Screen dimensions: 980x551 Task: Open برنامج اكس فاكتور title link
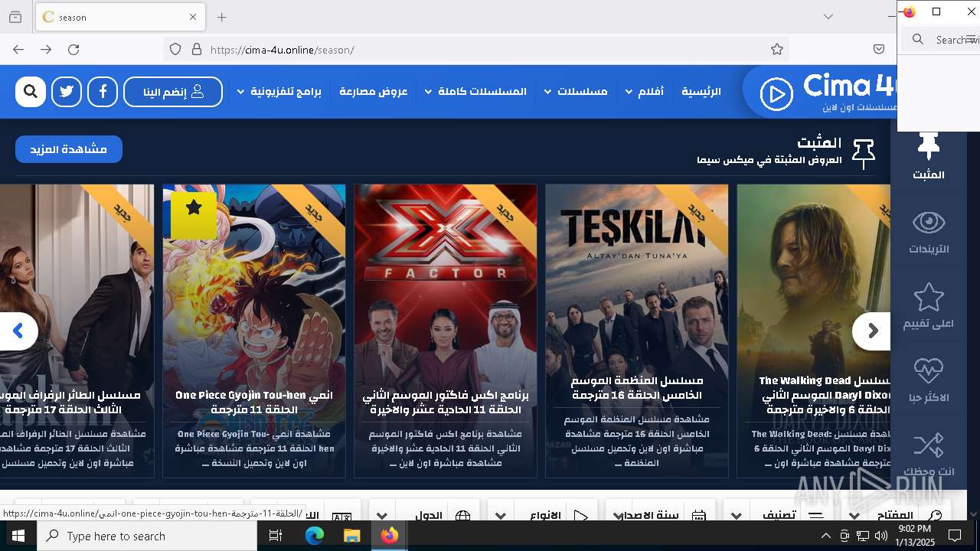click(x=446, y=403)
